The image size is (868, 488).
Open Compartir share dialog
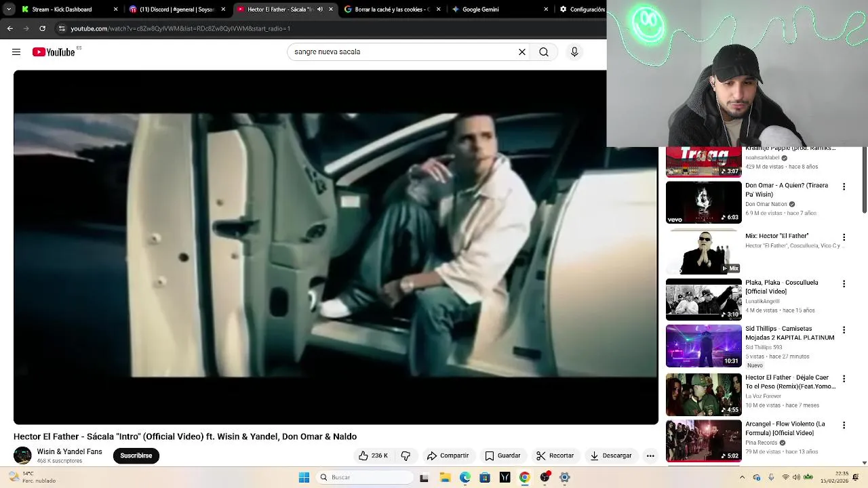point(448,455)
